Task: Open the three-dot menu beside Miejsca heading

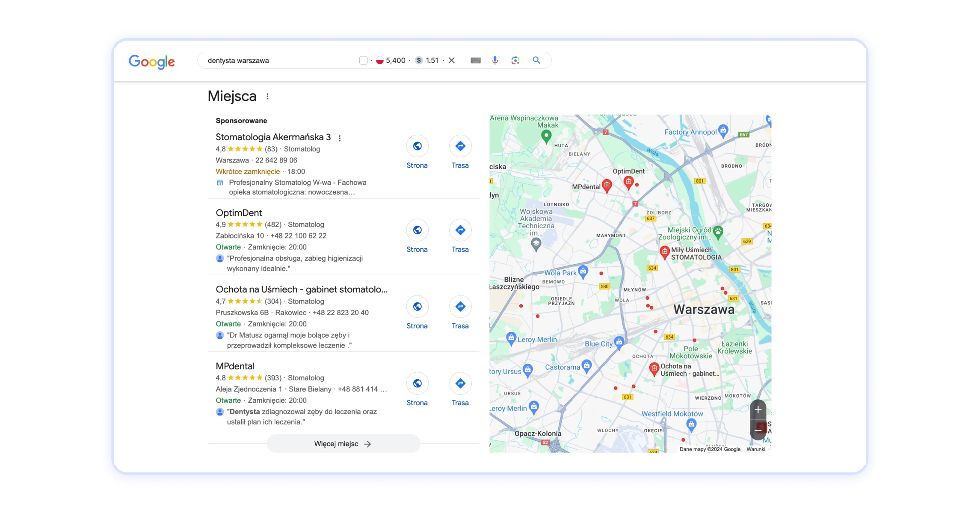Action: (267, 97)
